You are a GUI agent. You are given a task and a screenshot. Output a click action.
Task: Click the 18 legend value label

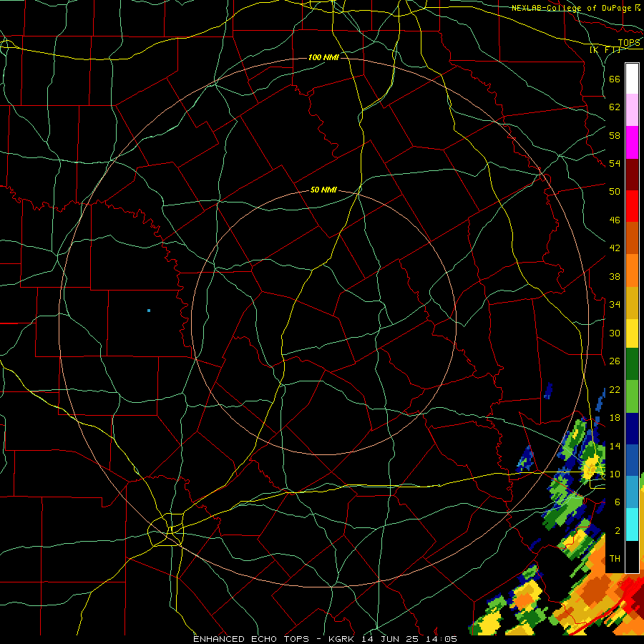pyautogui.click(x=615, y=418)
